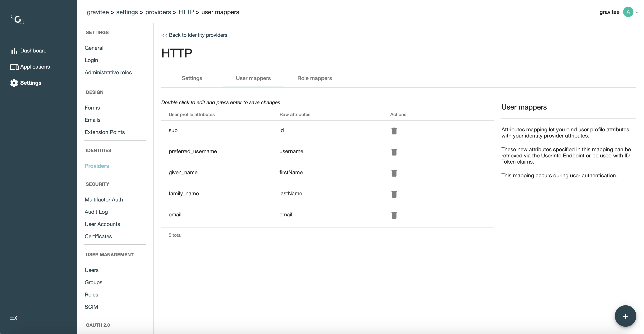Delete the family_name mapping
Viewport: 644px width, 334px height.
pyautogui.click(x=394, y=194)
